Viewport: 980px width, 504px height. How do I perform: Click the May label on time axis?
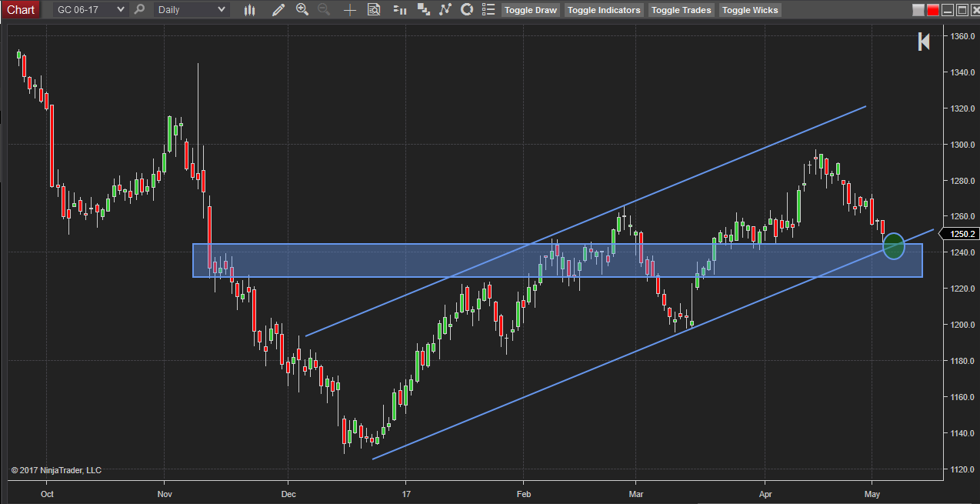(872, 493)
